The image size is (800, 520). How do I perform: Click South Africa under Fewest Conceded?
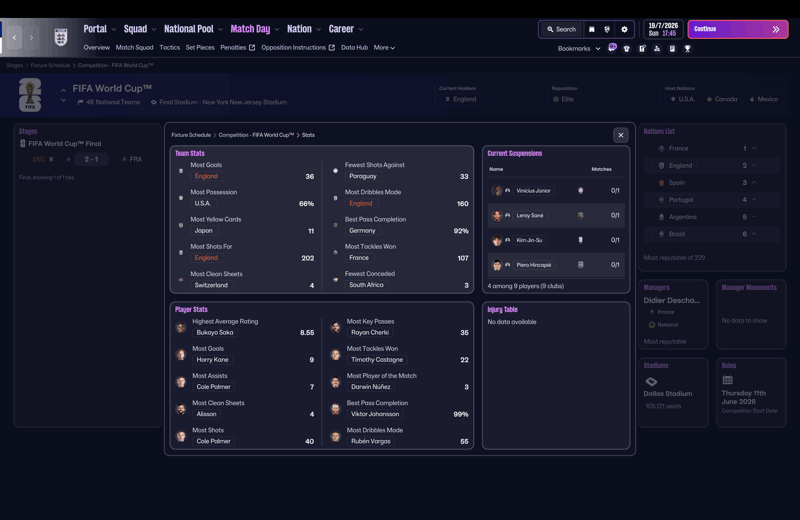click(x=366, y=285)
